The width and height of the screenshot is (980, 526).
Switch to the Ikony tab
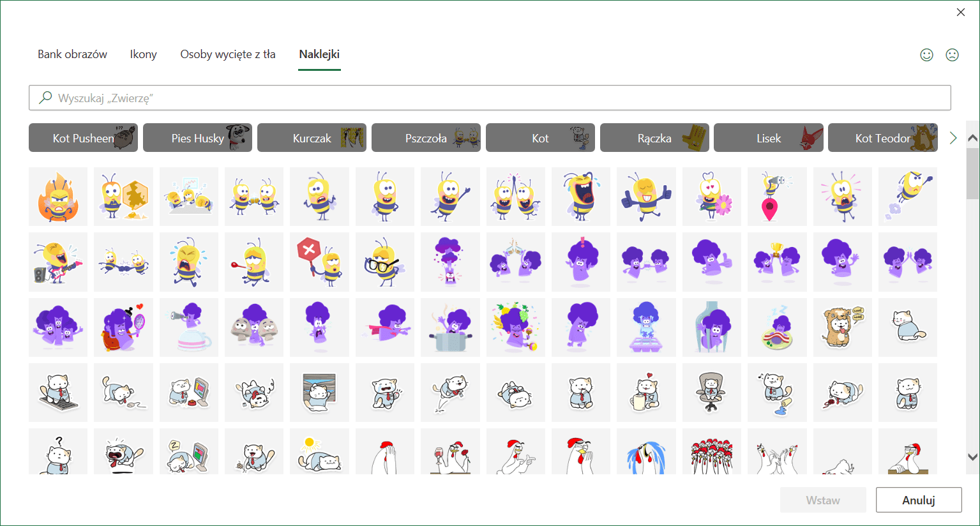click(x=143, y=54)
